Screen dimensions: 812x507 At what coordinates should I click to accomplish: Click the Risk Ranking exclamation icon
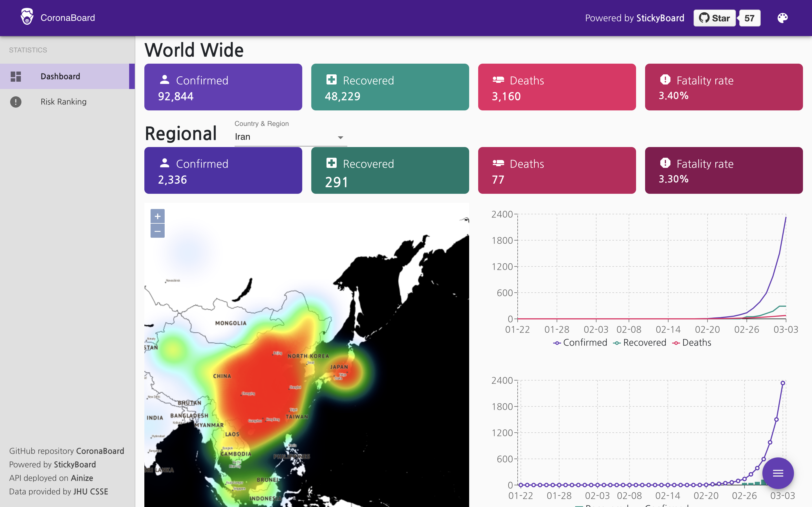16,102
